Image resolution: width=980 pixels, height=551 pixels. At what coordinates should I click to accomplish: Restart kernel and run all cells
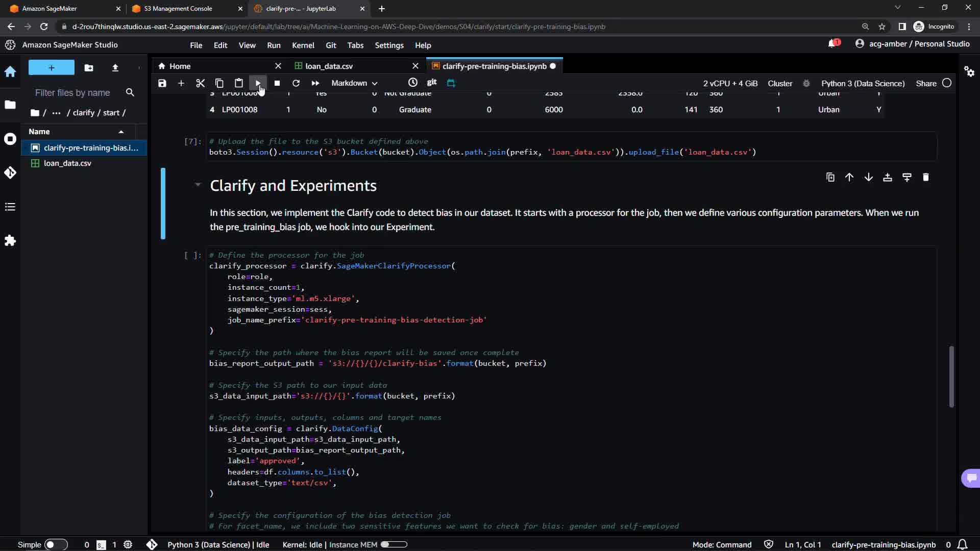coord(315,83)
